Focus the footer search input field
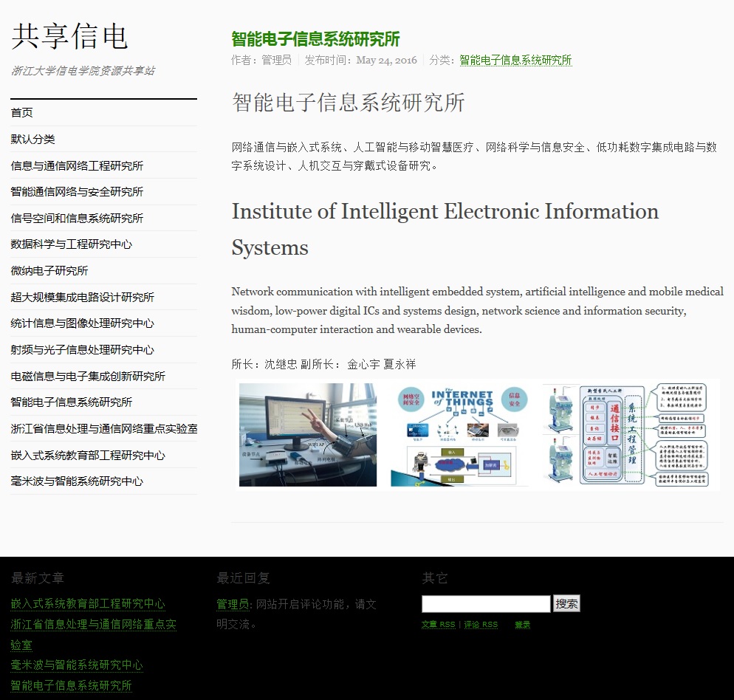 (x=486, y=604)
